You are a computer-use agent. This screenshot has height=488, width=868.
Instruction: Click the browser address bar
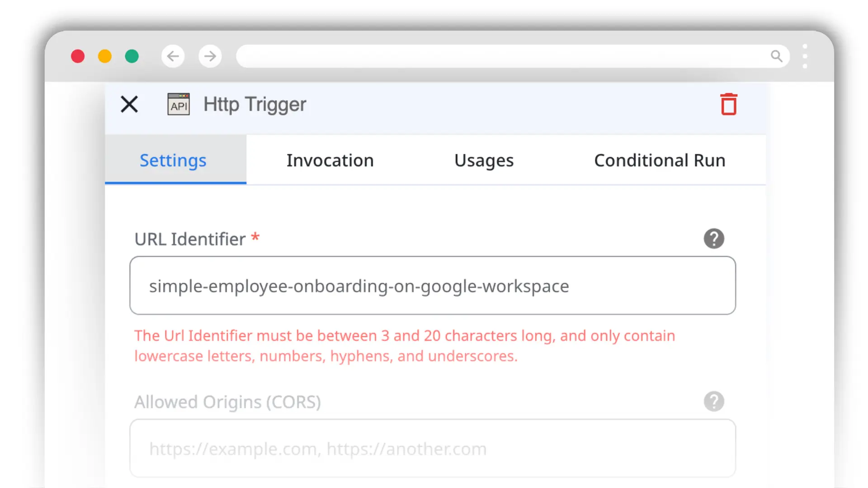pos(497,56)
